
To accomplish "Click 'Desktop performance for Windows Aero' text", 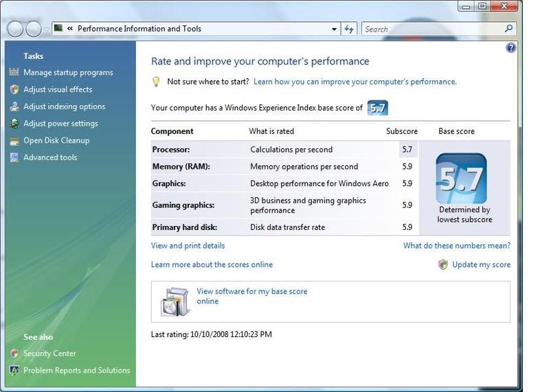I will coord(320,183).
